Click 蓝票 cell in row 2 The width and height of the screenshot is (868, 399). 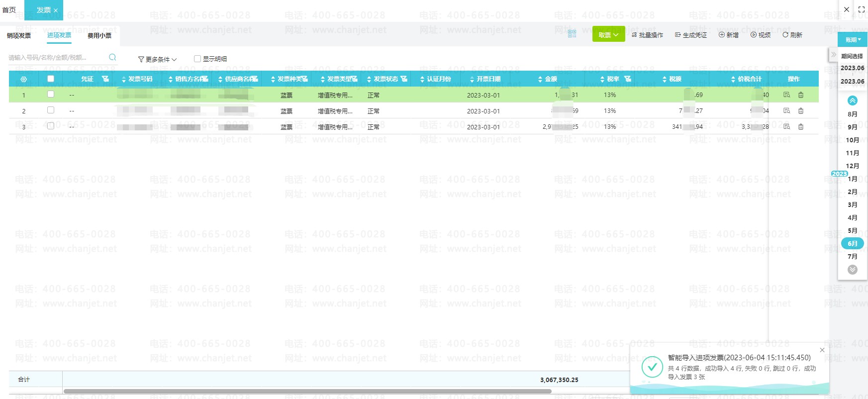point(287,111)
